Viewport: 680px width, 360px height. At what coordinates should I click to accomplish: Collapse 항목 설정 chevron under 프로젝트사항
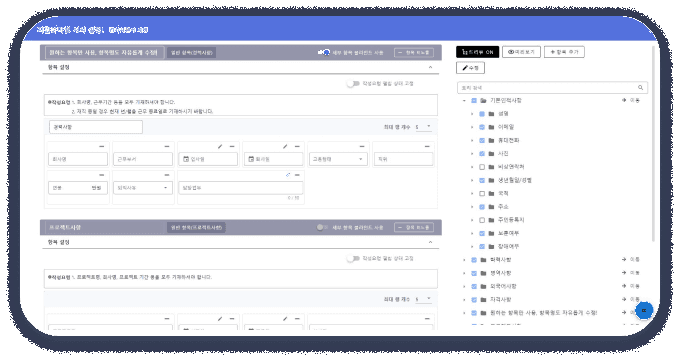430,242
